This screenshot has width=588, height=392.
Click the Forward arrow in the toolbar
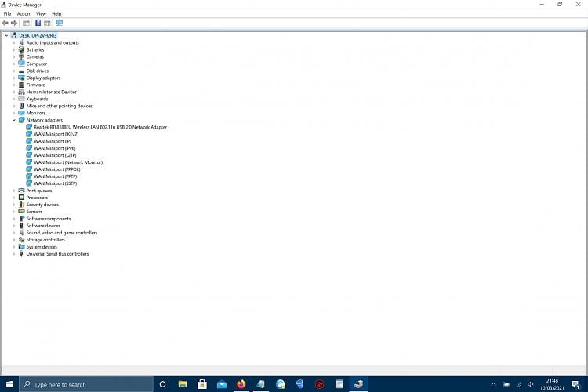[14, 24]
